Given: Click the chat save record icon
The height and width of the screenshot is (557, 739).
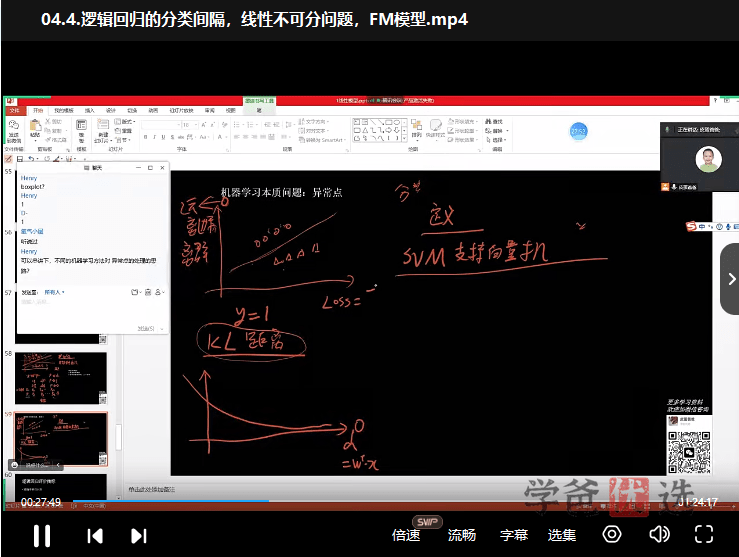Looking at the screenshot, I should [148, 292].
